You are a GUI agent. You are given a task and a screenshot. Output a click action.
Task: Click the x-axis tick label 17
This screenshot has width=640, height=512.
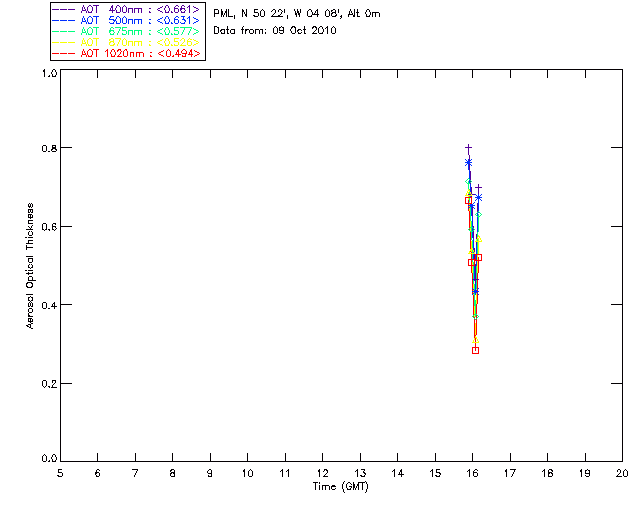[510, 474]
